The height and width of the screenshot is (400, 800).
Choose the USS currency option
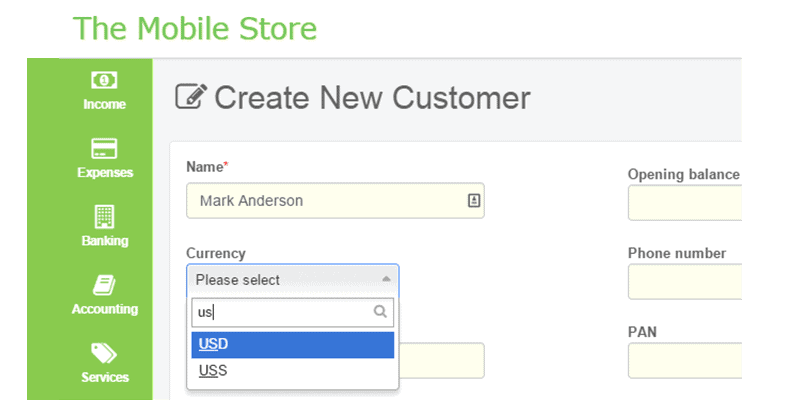pos(292,371)
